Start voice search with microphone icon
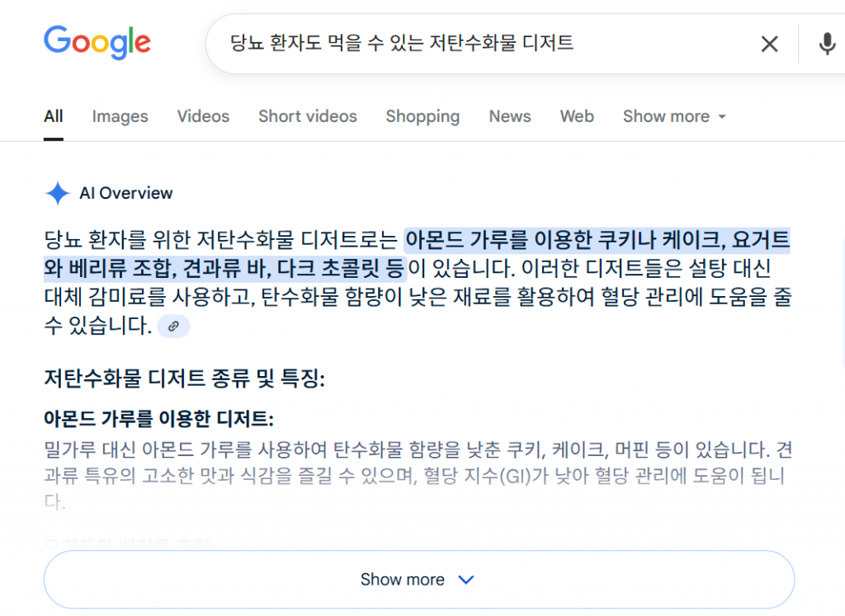This screenshot has width=845, height=616. click(827, 44)
